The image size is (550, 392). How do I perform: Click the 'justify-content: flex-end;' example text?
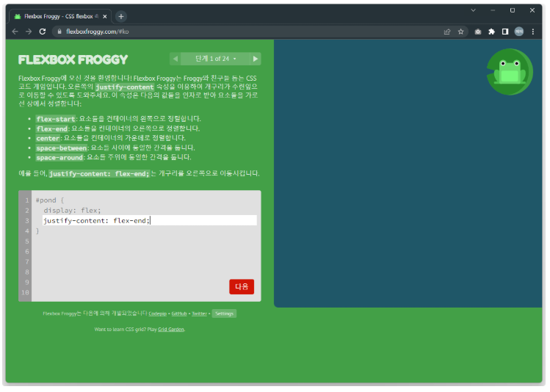point(99,173)
